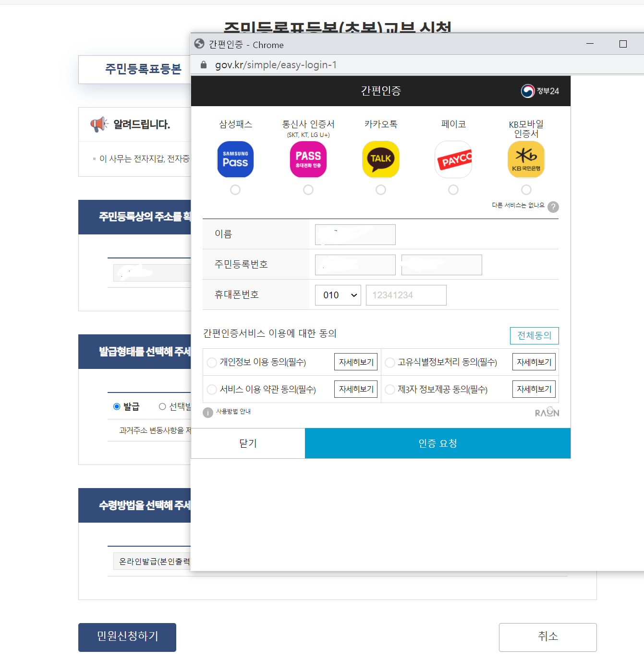This screenshot has height=661, width=644.
Task: Select 선택발급 radio in background page
Action: pyautogui.click(x=162, y=406)
